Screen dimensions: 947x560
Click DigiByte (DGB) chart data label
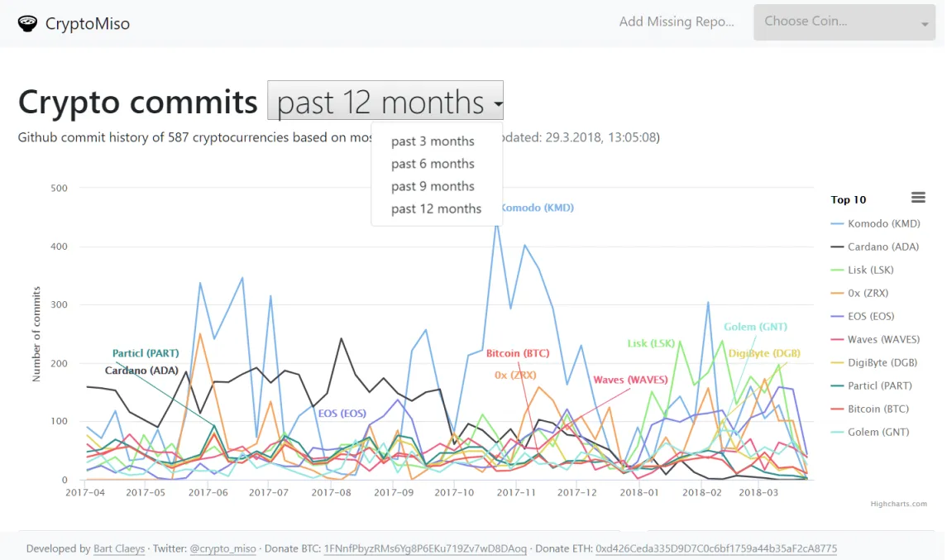pos(764,353)
